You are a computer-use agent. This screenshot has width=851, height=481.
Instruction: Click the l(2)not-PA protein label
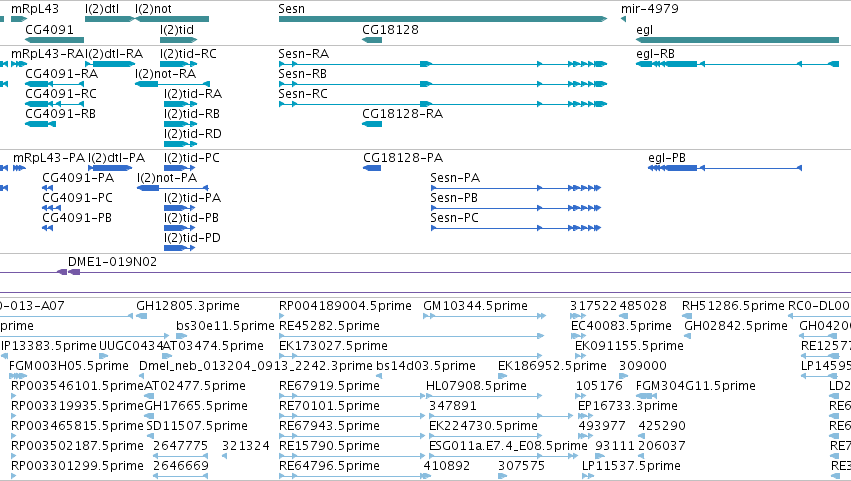pos(167,178)
